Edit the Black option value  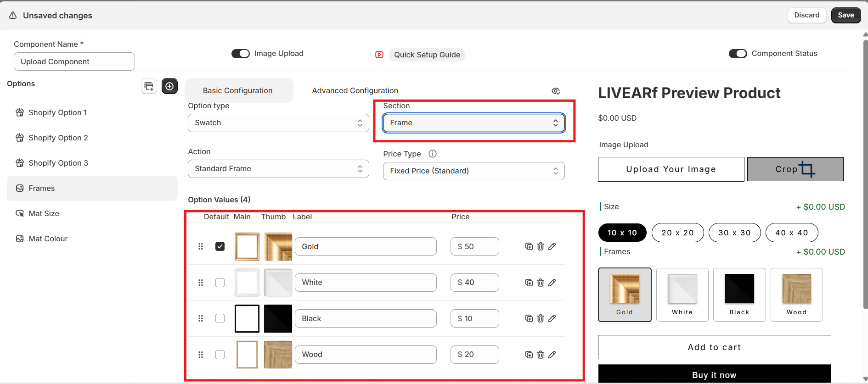[x=552, y=318]
